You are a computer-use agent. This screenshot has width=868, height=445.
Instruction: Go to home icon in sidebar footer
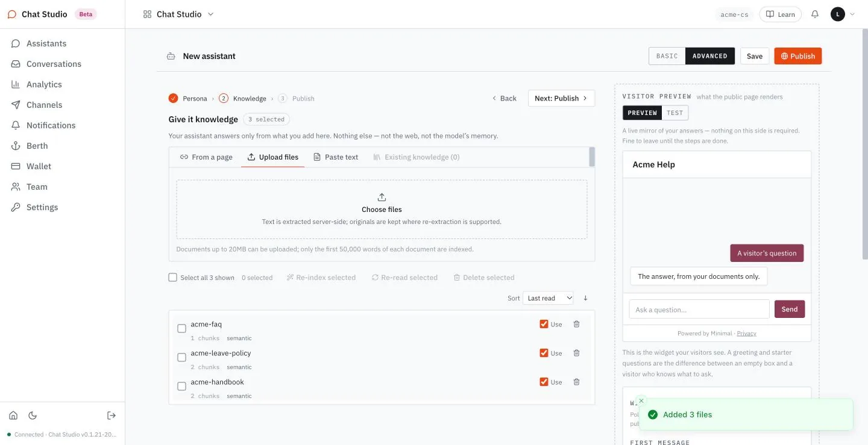coord(13,415)
